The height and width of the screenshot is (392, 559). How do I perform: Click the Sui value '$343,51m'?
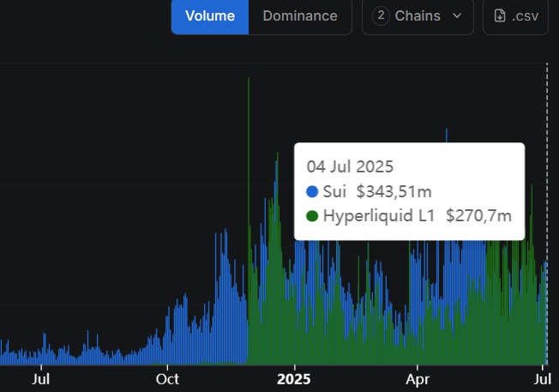tap(394, 191)
